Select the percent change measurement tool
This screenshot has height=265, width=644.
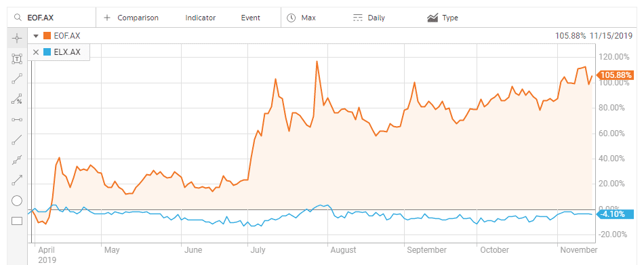pyautogui.click(x=16, y=99)
